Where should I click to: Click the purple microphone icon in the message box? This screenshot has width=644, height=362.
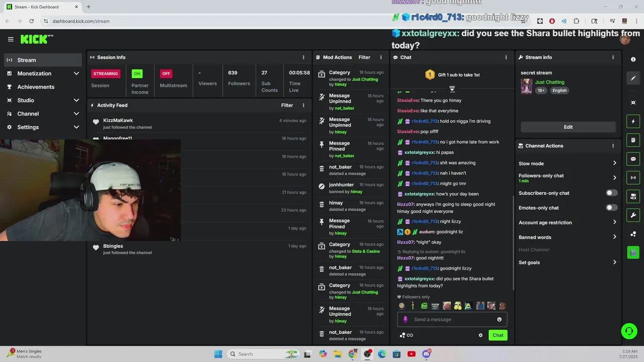406,319
